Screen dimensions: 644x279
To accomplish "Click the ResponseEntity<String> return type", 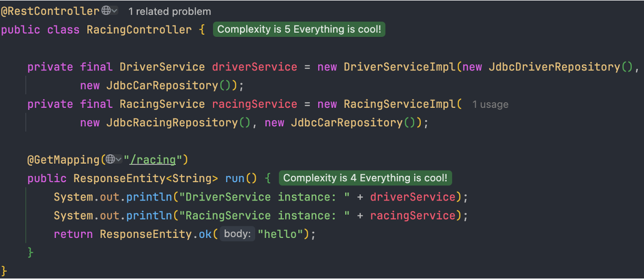I will pyautogui.click(x=146, y=178).
